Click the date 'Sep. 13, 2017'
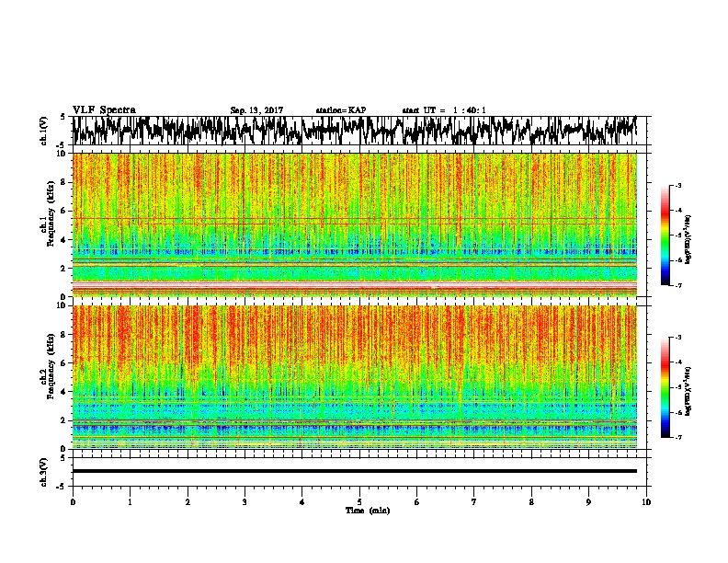Viewport: 728px width, 563px height. (x=256, y=110)
